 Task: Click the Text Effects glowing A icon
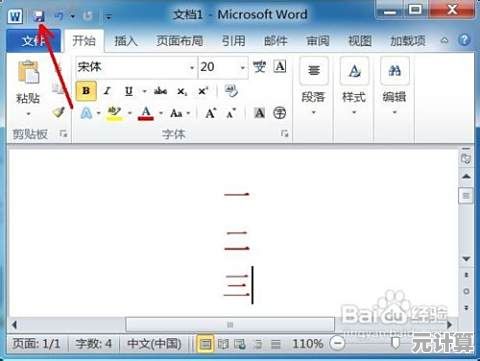coord(86,113)
